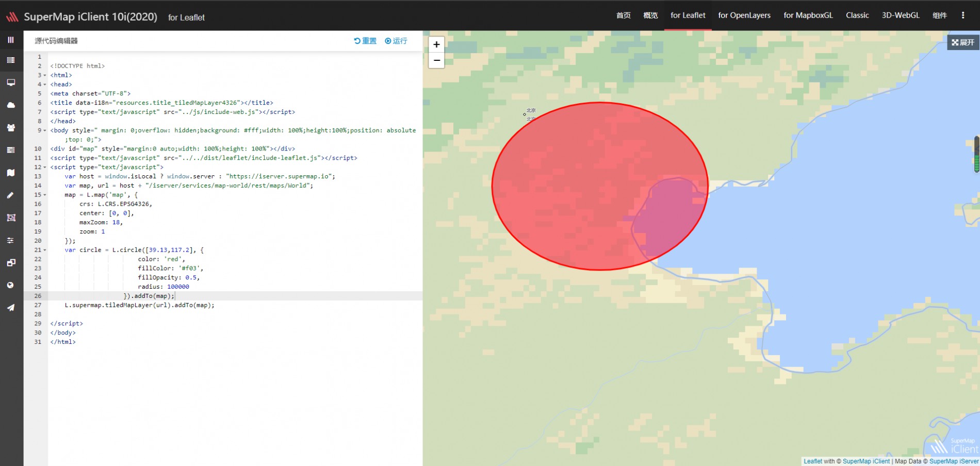Click the 'for Leaflet' header subtitle

coord(186,18)
